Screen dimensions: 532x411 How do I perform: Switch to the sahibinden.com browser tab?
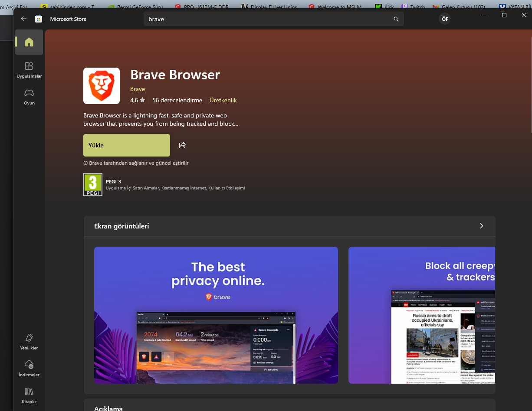pos(68,7)
